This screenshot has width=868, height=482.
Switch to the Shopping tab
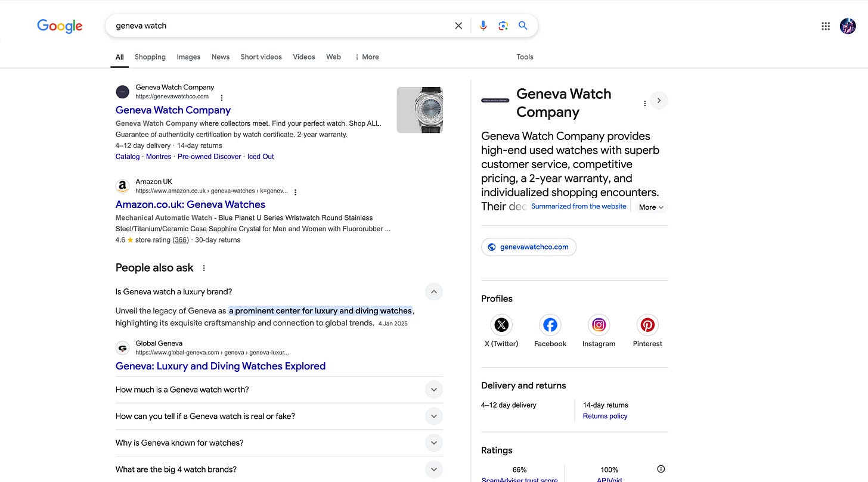point(150,57)
